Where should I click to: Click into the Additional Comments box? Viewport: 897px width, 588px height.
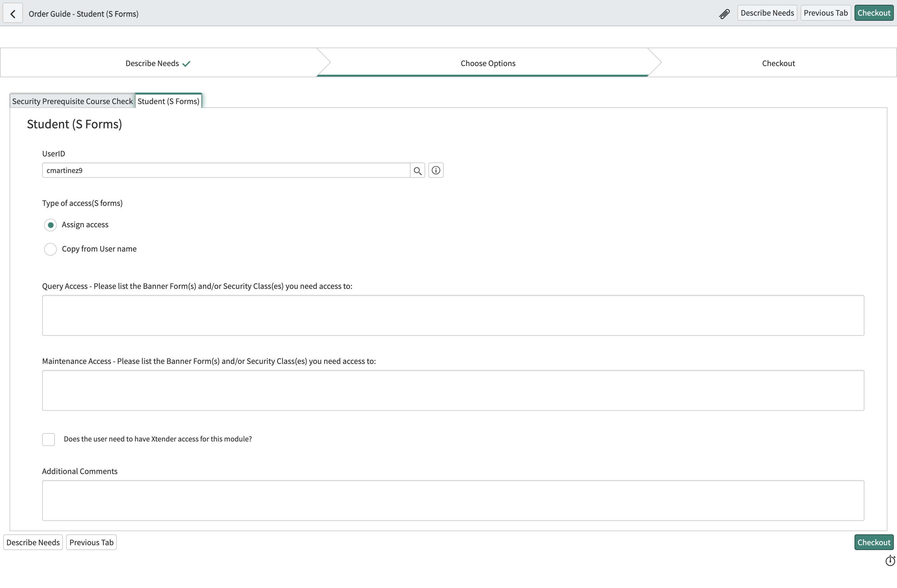[453, 500]
